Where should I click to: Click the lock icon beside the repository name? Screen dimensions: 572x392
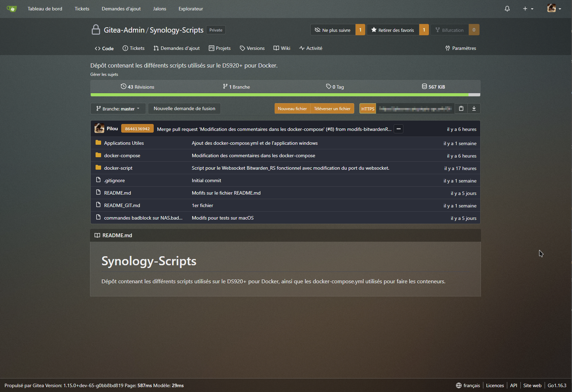(x=96, y=30)
